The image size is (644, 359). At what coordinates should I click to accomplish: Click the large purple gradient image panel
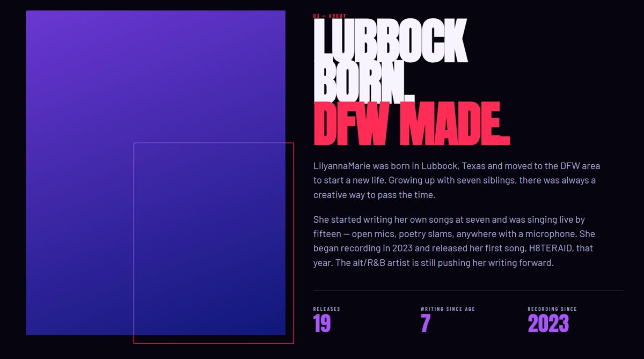tap(156, 172)
